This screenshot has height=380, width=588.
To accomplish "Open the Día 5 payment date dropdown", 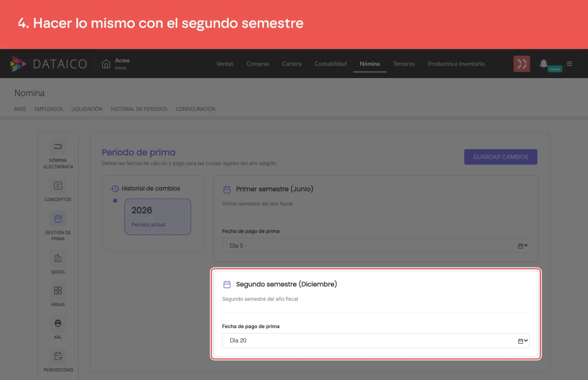I will click(376, 246).
